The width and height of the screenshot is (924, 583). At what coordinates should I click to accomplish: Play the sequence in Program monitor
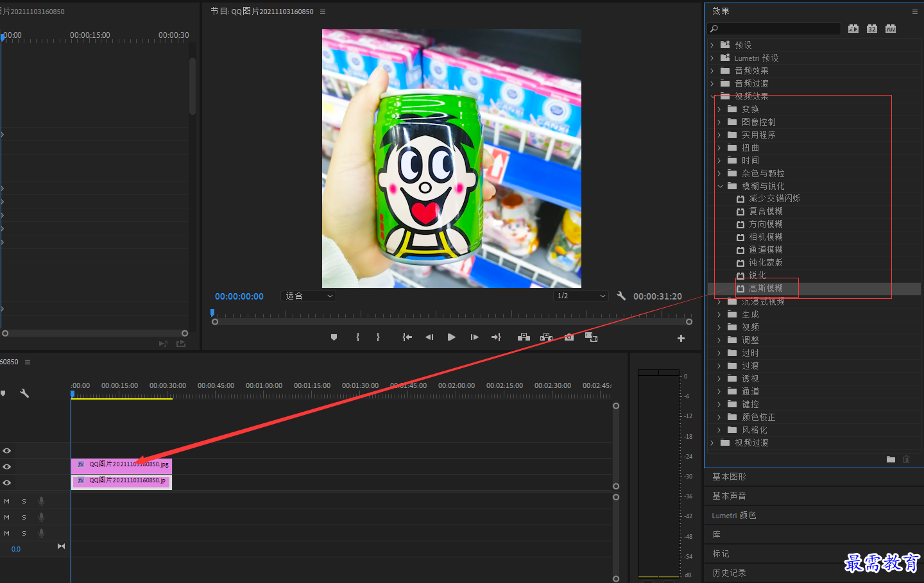[452, 337]
